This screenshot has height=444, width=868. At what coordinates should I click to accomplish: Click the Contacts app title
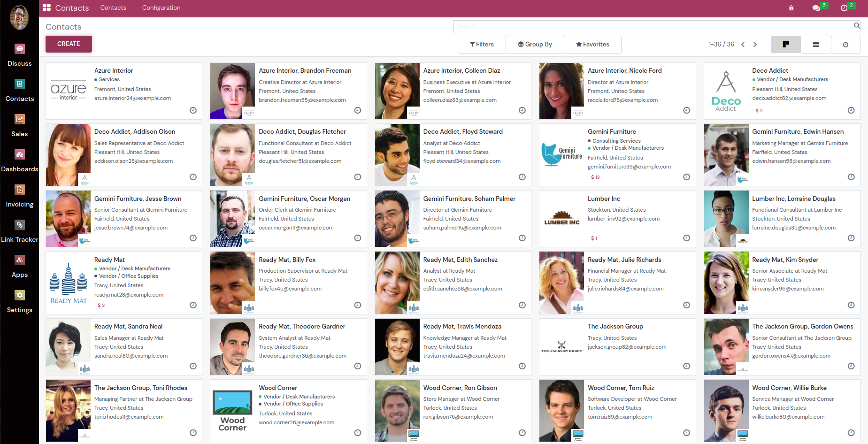(x=72, y=8)
